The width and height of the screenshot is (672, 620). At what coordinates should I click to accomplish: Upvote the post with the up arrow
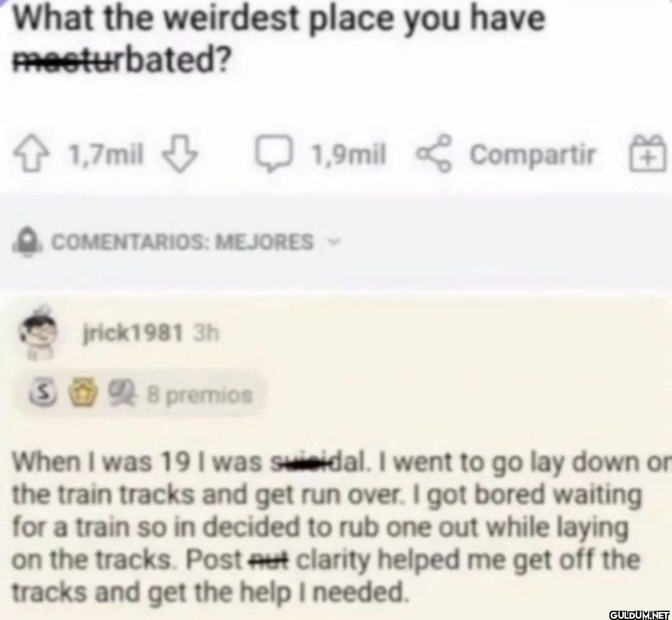coord(37,153)
